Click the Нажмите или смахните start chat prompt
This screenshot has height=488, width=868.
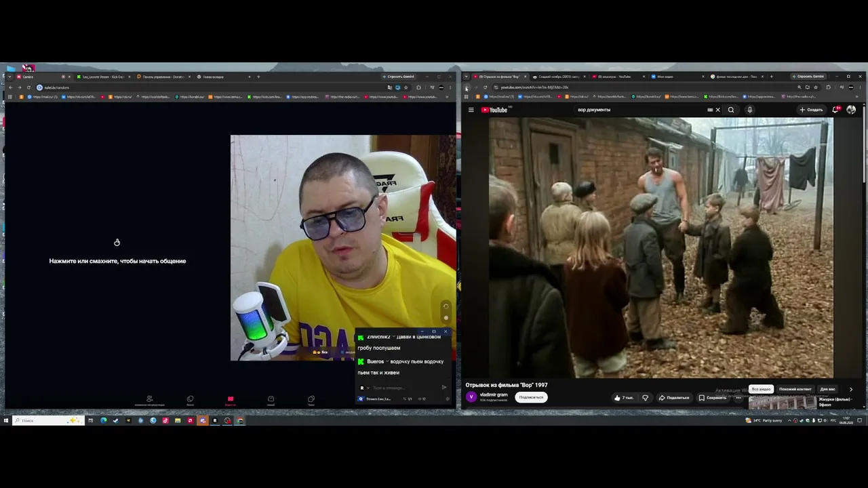point(117,261)
